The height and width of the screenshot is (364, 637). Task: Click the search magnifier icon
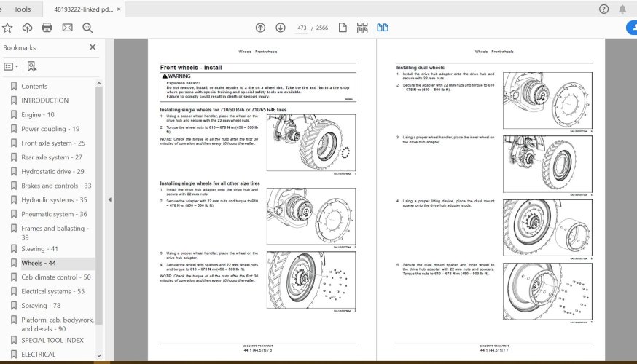pyautogui.click(x=87, y=28)
